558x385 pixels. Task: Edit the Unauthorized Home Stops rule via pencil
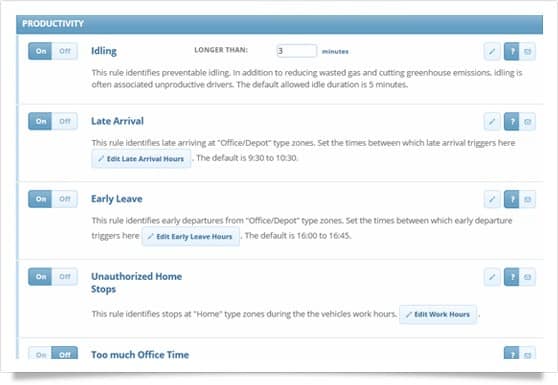click(x=492, y=277)
